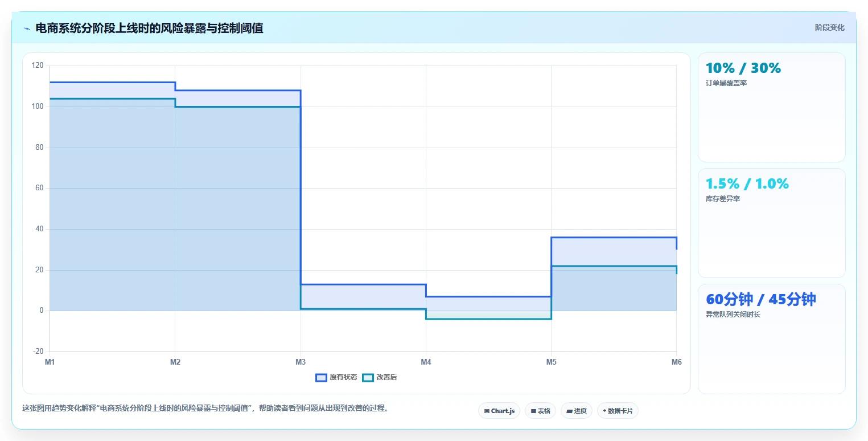Toggle the 原有状态 legend item
Viewport: 868px width, 441px height.
336,377
